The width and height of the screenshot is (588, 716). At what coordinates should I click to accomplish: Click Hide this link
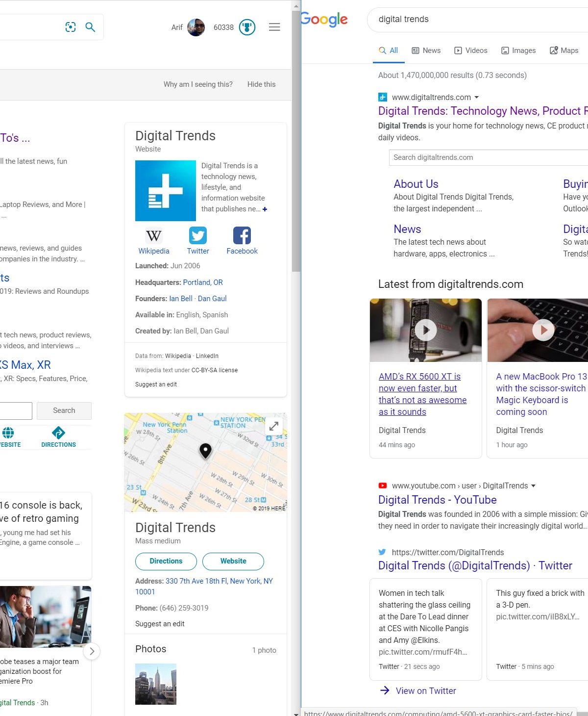pos(261,84)
